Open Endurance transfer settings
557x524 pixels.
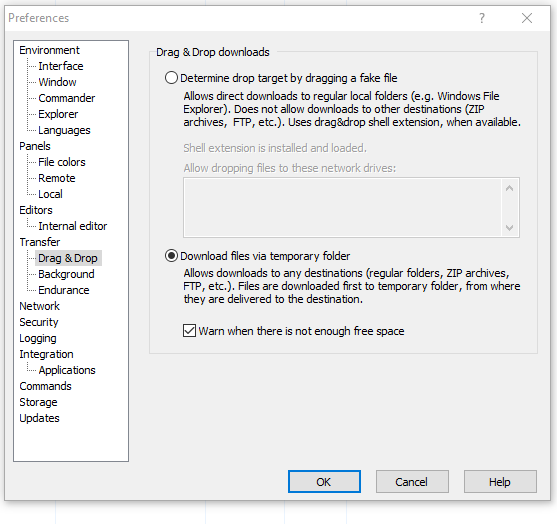pyautogui.click(x=64, y=290)
